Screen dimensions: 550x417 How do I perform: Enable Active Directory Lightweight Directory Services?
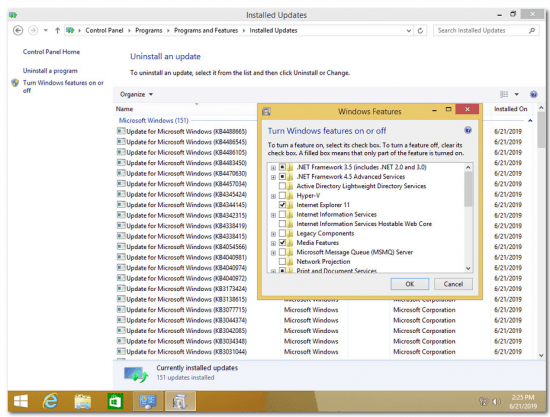click(x=282, y=186)
